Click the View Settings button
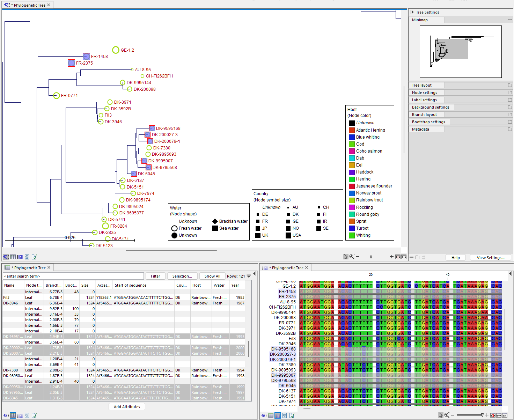 (490, 257)
